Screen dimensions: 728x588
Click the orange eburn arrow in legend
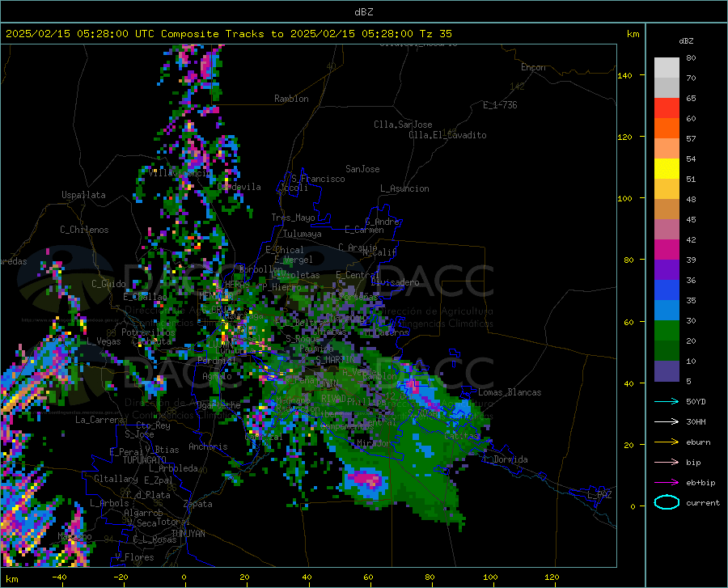point(667,442)
